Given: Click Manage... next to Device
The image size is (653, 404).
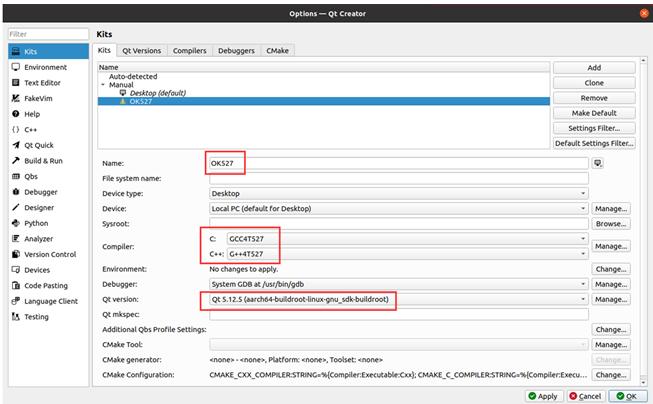Looking at the screenshot, I should tap(611, 209).
